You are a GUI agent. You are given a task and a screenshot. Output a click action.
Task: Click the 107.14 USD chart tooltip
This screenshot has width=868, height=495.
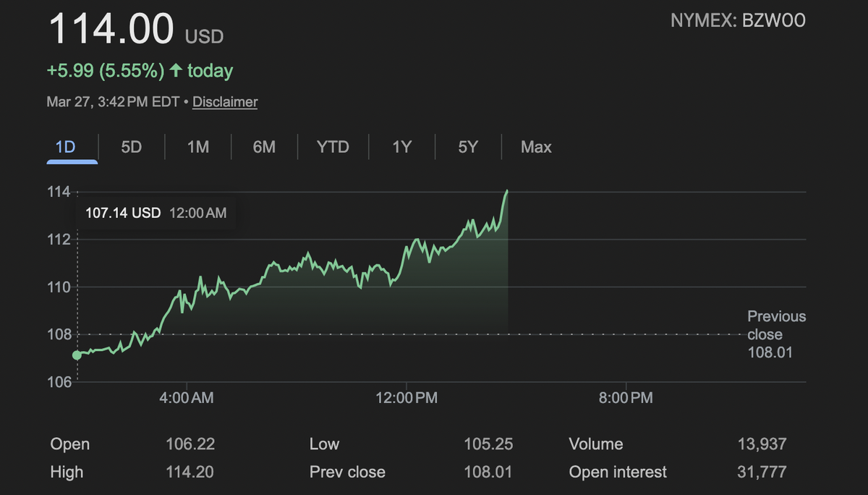pos(156,213)
